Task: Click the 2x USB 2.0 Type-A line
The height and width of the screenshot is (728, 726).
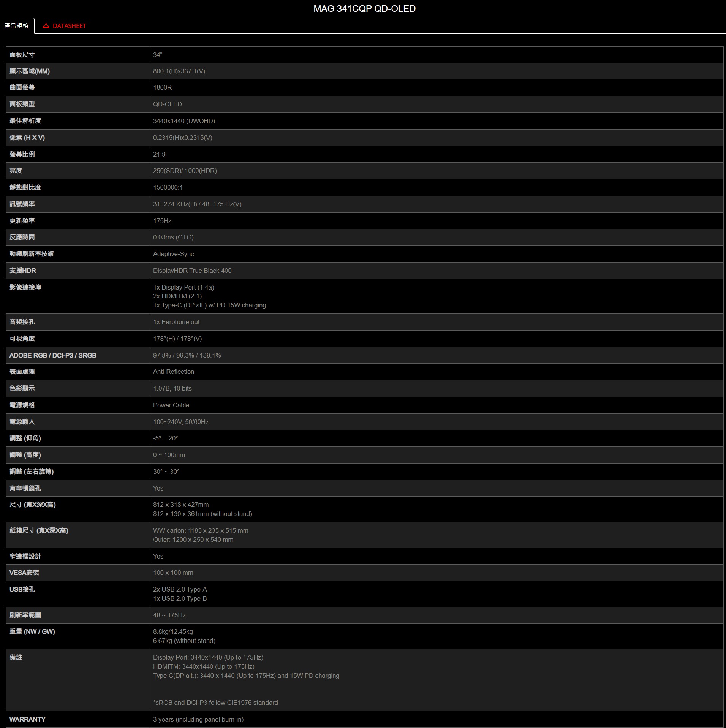Action: [180, 589]
